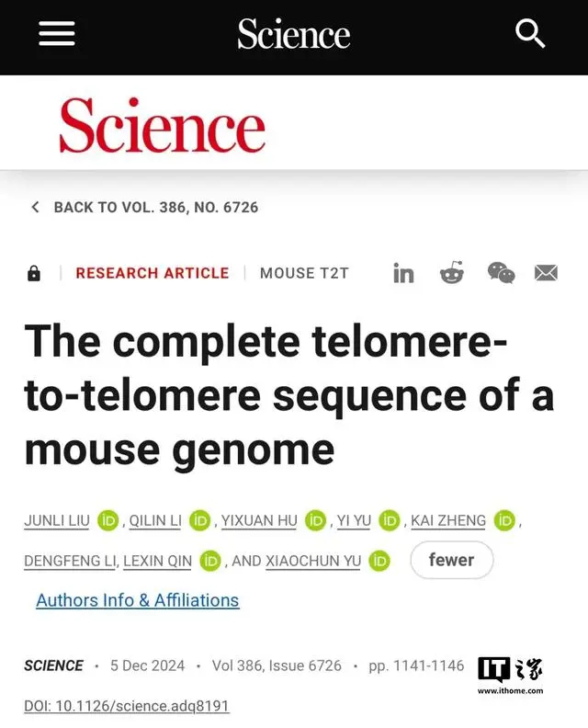Open author Kai Zheng's profile

(448, 521)
